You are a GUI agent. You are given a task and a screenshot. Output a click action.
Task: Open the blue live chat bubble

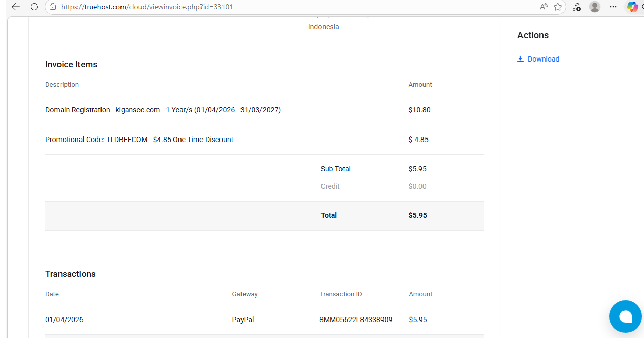pos(625,316)
